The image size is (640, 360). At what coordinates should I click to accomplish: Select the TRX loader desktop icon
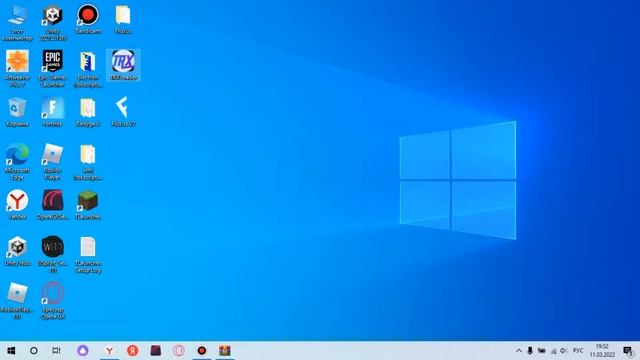[x=123, y=65]
